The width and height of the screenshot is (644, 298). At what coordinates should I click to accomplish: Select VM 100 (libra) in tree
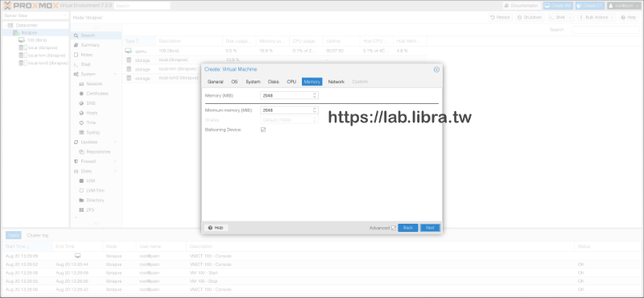[36, 40]
